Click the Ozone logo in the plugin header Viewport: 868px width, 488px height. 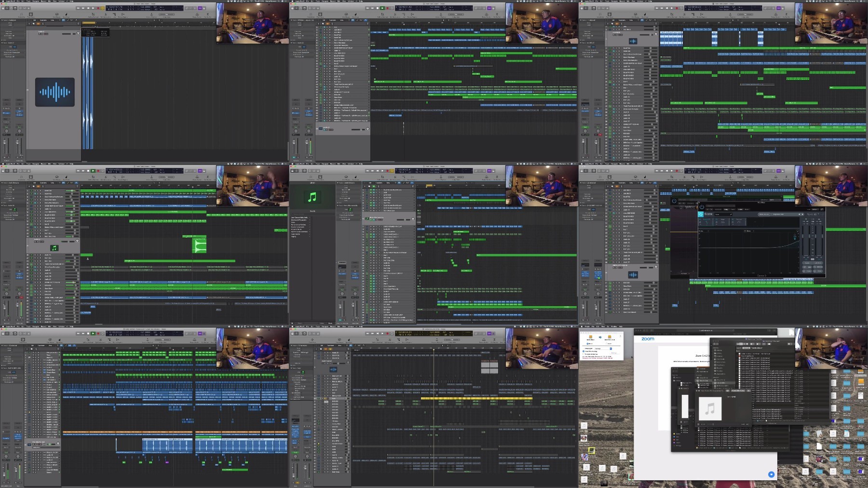click(x=701, y=214)
